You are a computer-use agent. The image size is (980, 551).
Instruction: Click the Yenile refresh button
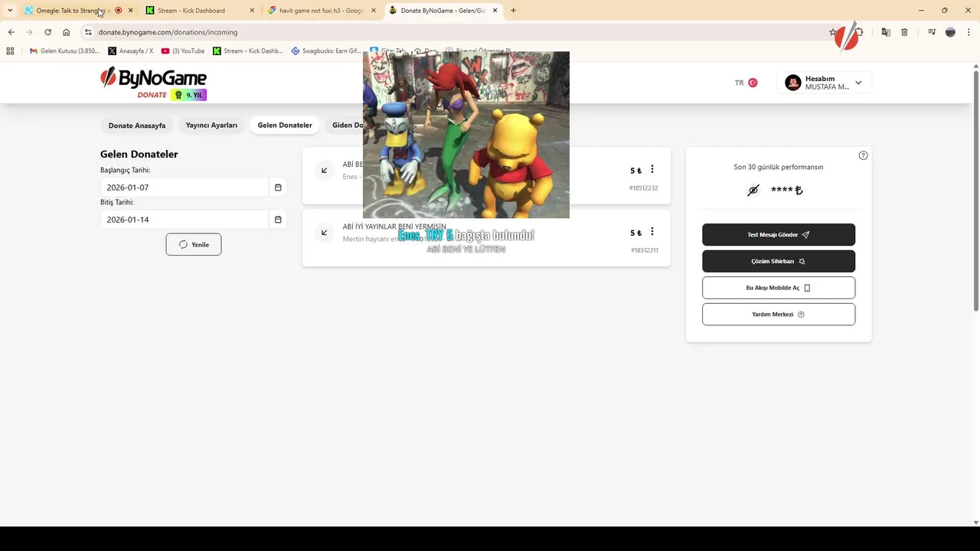[x=194, y=245]
